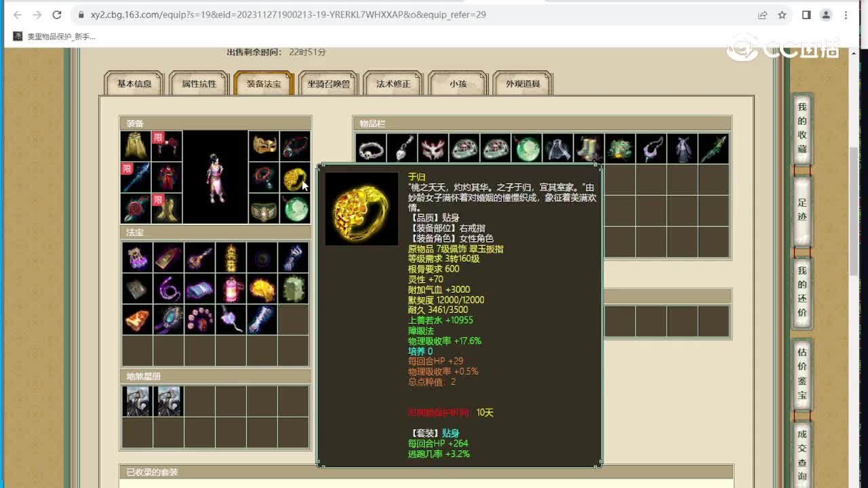
Task: Select the golden cloud 法宝 icon
Action: (x=262, y=289)
